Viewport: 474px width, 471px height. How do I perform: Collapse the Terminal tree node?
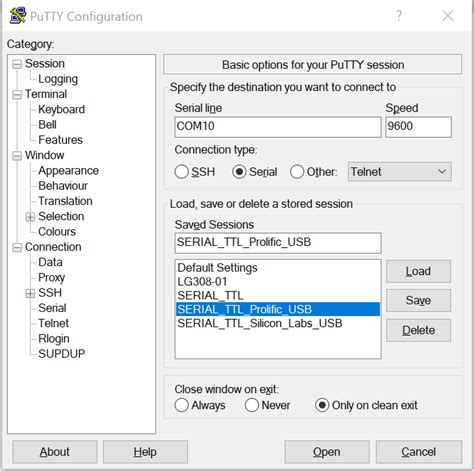(x=17, y=95)
